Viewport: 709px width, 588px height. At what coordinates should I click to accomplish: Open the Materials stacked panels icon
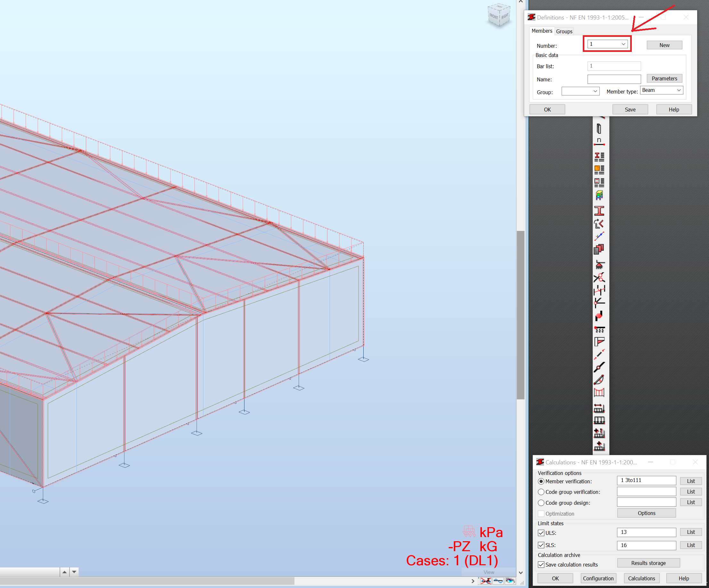point(599,249)
